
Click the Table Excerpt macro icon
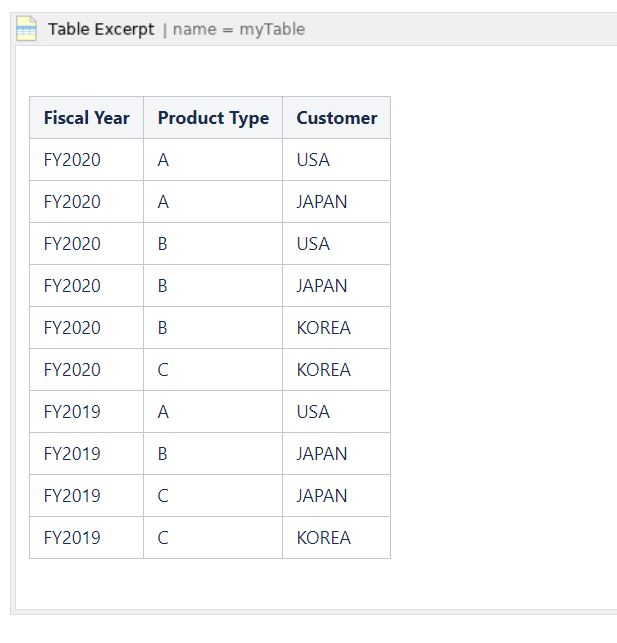coord(26,29)
